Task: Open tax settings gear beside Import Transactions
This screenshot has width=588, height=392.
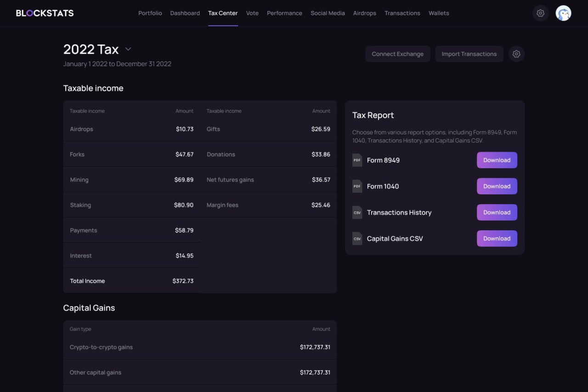Action: [516, 54]
